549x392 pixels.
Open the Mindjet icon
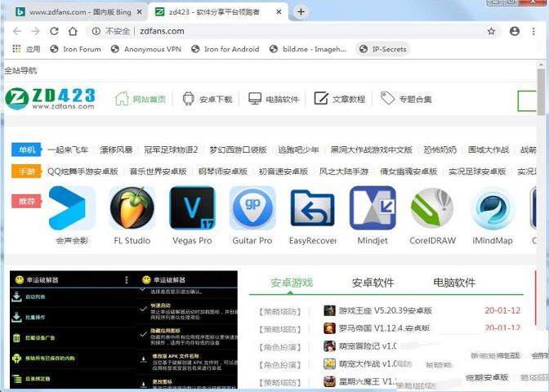373,208
